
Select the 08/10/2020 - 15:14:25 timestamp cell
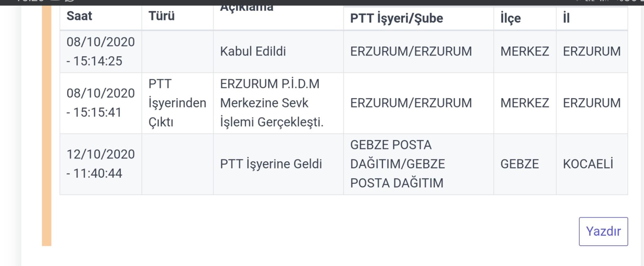[101, 52]
